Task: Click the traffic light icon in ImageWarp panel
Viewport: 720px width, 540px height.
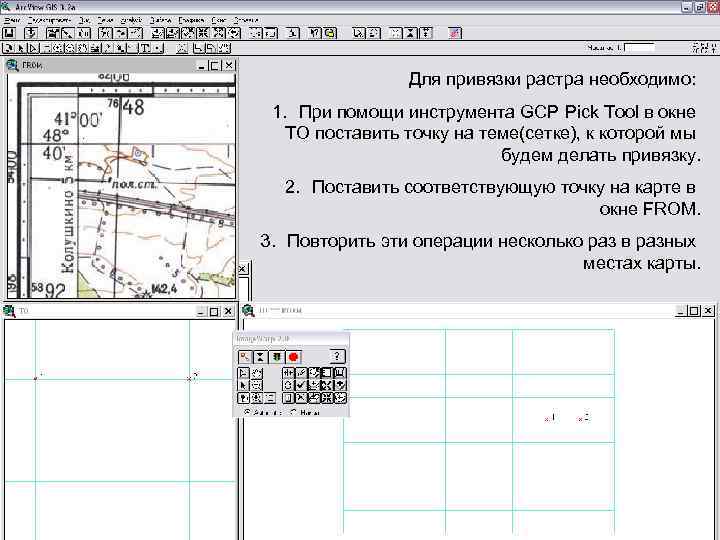Action: pos(276,356)
